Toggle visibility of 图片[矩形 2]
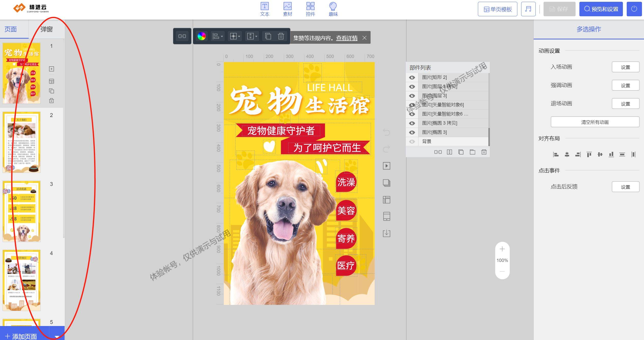The height and width of the screenshot is (340, 644). tap(412, 77)
